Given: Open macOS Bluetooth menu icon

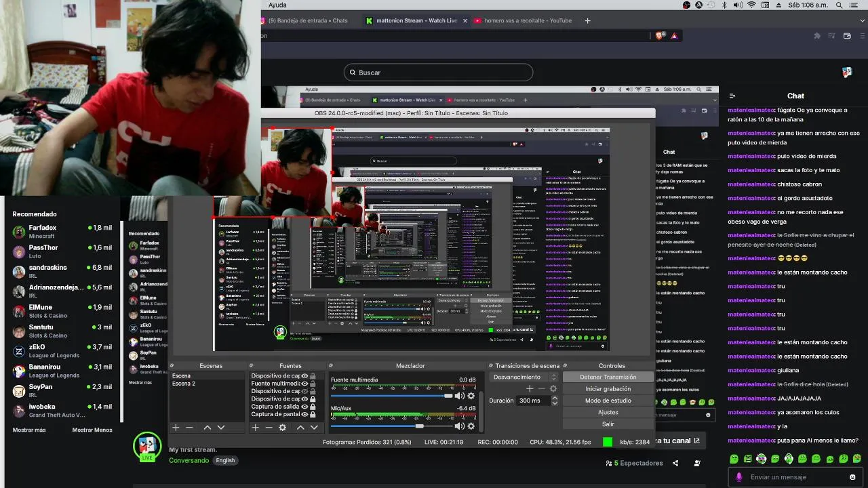Looking at the screenshot, I should [x=724, y=5].
